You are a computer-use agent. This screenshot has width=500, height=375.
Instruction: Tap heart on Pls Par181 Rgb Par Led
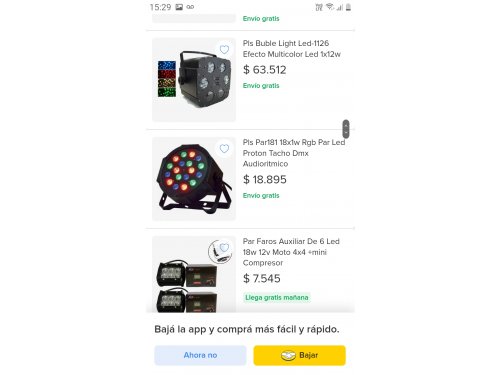point(224,149)
